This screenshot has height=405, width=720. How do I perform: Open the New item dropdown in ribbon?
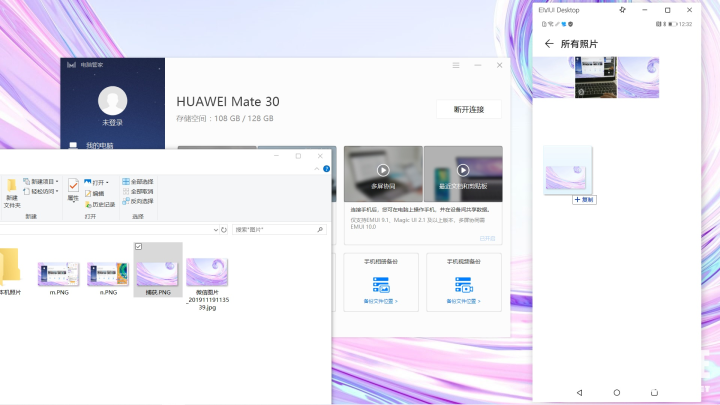click(41, 182)
